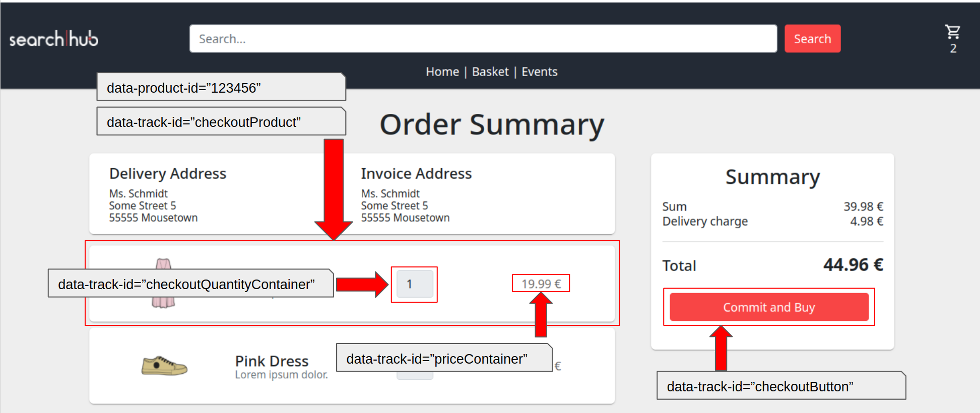Click the Delivery charge label
The width and height of the screenshot is (980, 413).
point(705,222)
